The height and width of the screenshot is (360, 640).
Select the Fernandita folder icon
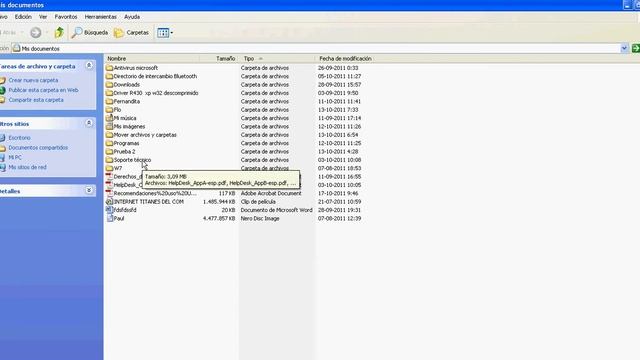coord(109,101)
